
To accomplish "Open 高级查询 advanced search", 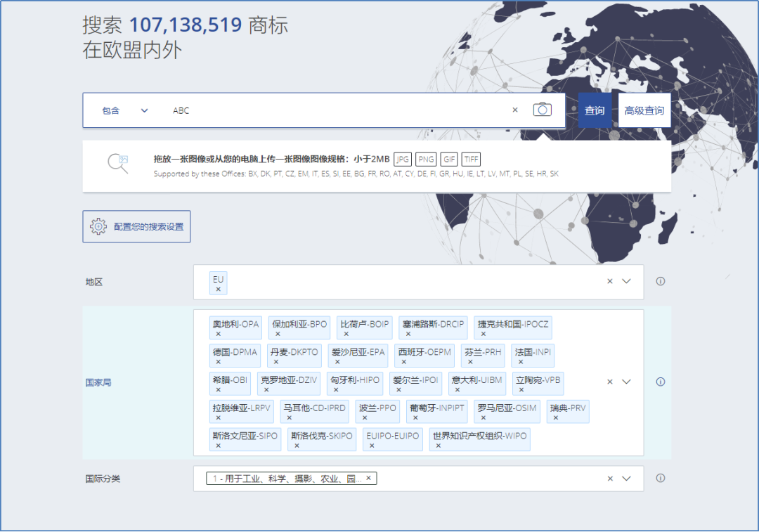I will (644, 110).
